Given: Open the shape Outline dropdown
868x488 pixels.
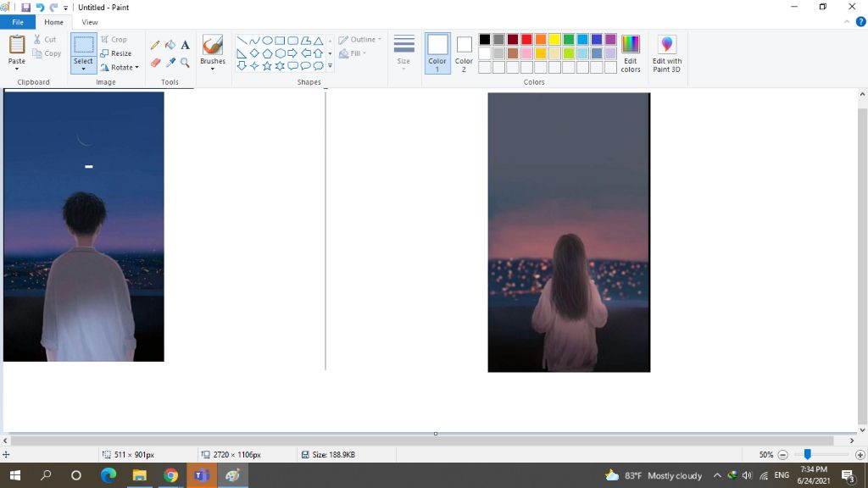Looking at the screenshot, I should pyautogui.click(x=359, y=40).
